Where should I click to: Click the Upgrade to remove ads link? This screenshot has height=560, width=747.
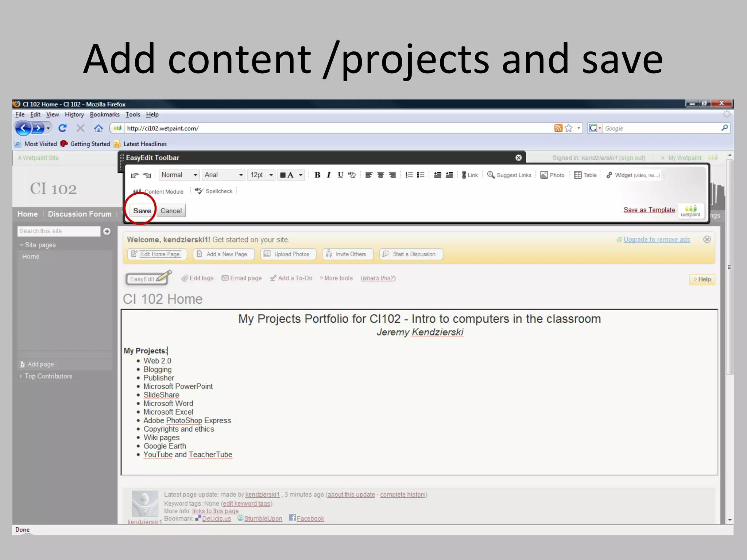click(657, 240)
